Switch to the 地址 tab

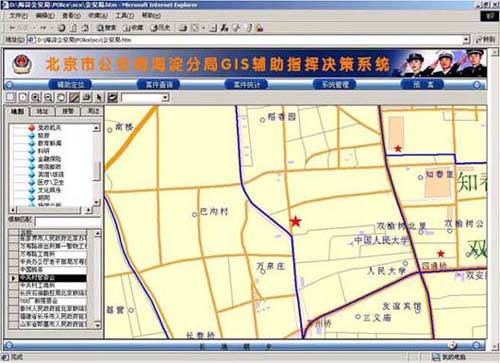point(42,111)
